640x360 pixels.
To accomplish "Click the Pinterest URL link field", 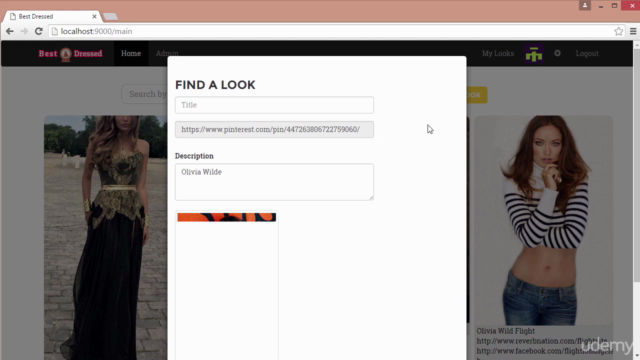I will (x=274, y=129).
